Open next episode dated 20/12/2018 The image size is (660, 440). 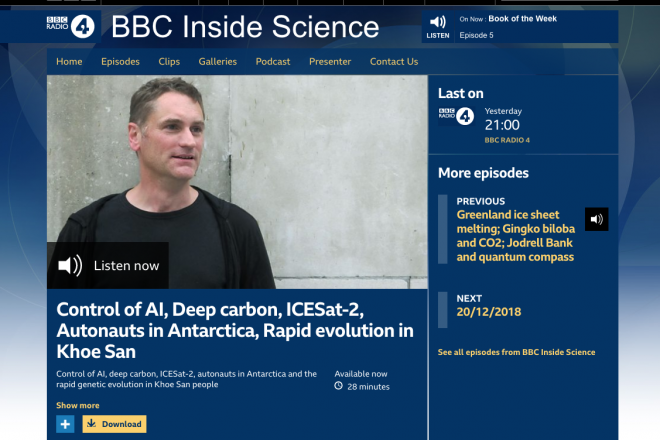(489, 312)
